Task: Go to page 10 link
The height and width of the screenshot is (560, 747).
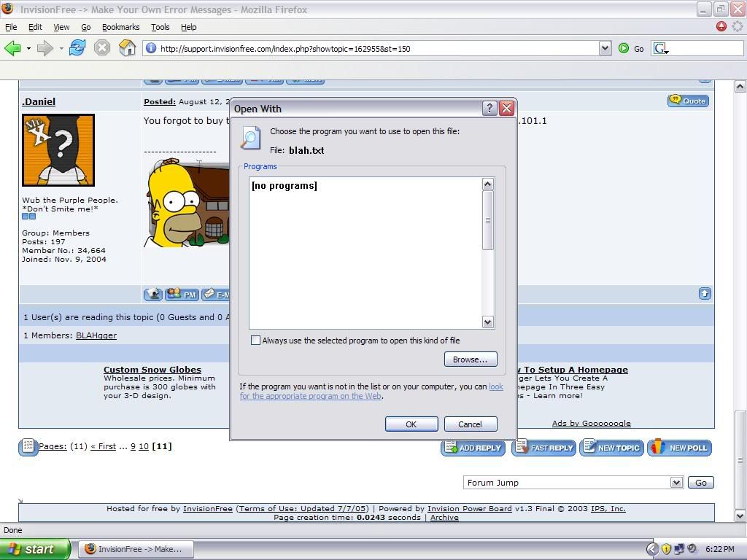Action: (144, 446)
